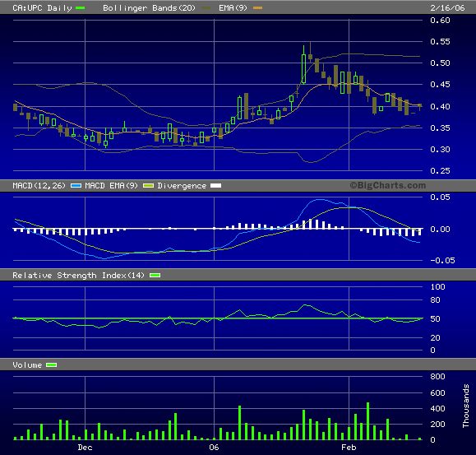This screenshot has width=476, height=455.
Task: Click the vertical 'Thousands' axis caption
Action: click(x=465, y=406)
